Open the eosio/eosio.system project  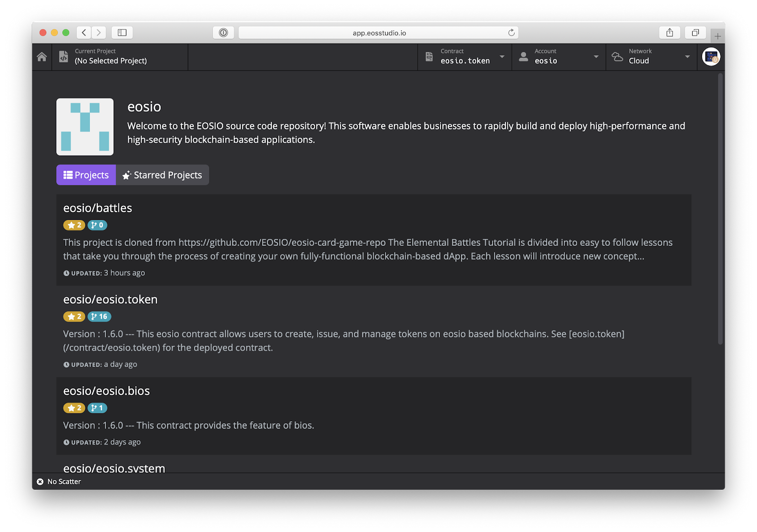point(114,468)
